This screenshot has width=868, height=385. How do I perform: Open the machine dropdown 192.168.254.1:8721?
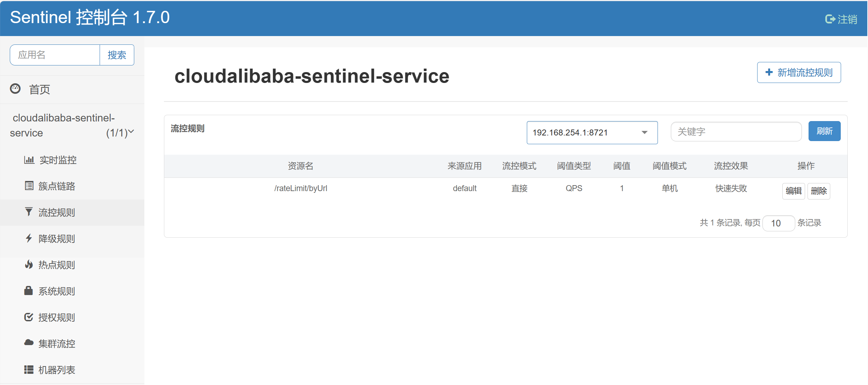coord(592,133)
